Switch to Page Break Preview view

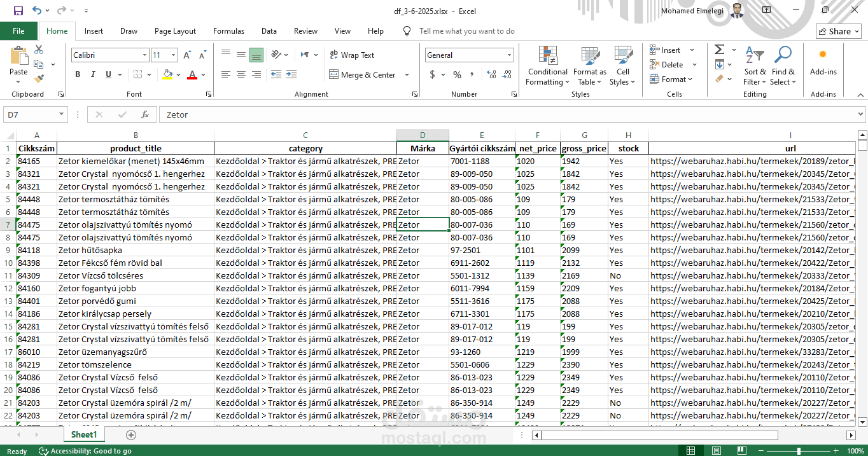click(x=742, y=451)
